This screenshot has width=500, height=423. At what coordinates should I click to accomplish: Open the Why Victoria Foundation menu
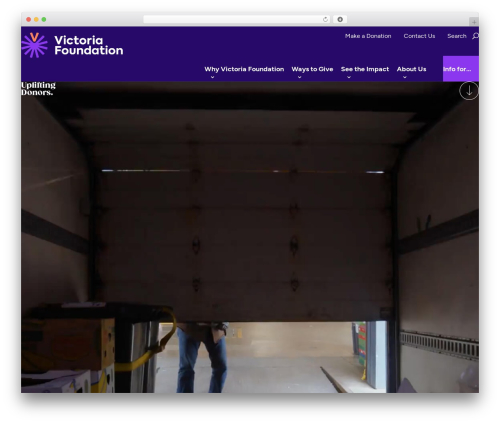(244, 69)
